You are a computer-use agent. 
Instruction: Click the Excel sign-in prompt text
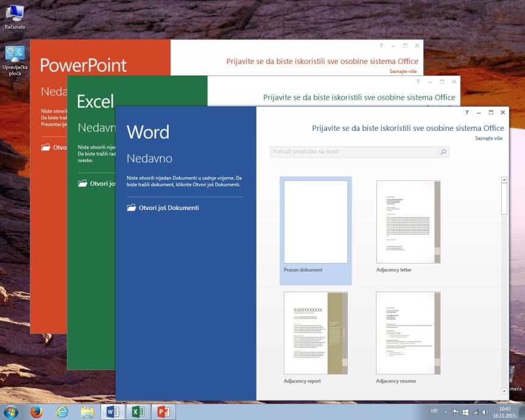click(359, 97)
